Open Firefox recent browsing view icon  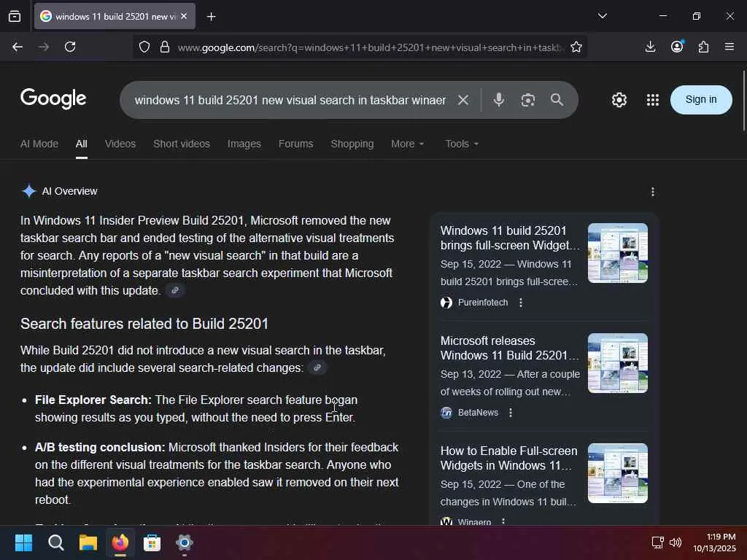click(x=15, y=16)
